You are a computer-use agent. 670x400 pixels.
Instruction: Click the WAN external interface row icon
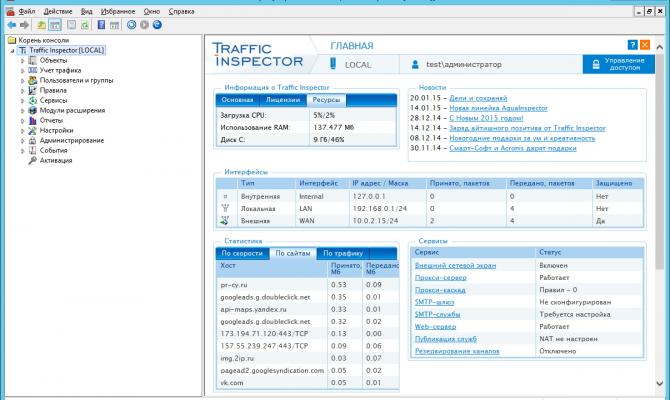pos(225,221)
